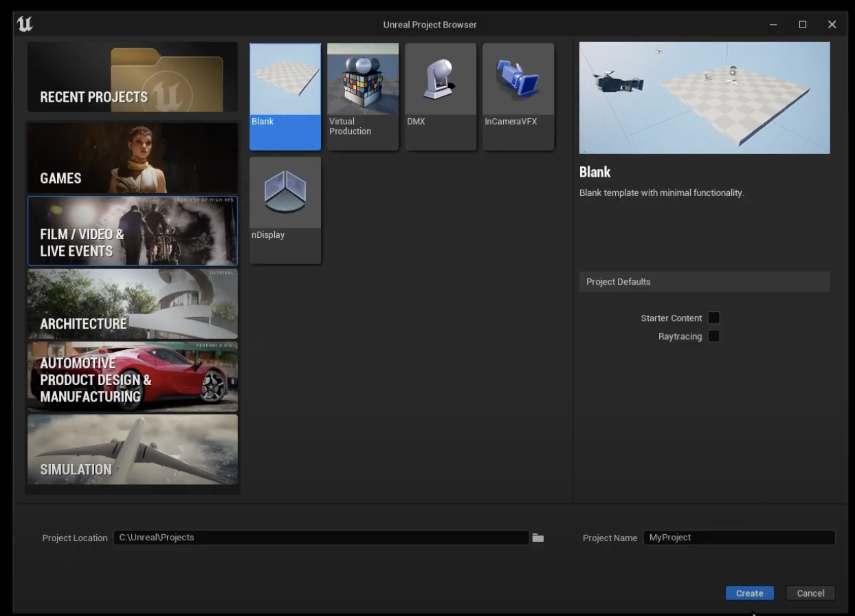Click the Create button
Screen dimensions: 855x616
point(749,593)
